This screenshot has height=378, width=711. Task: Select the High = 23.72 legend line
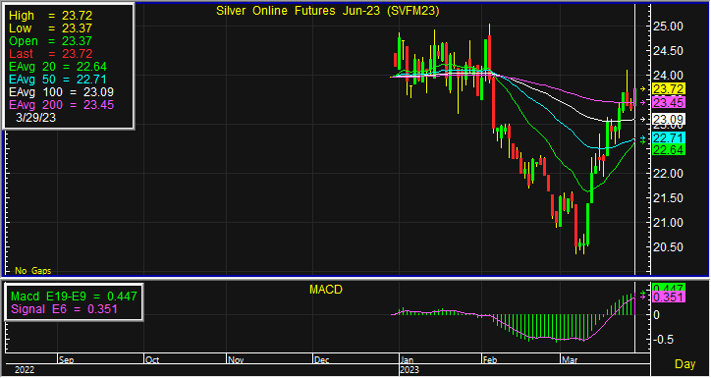(50, 16)
